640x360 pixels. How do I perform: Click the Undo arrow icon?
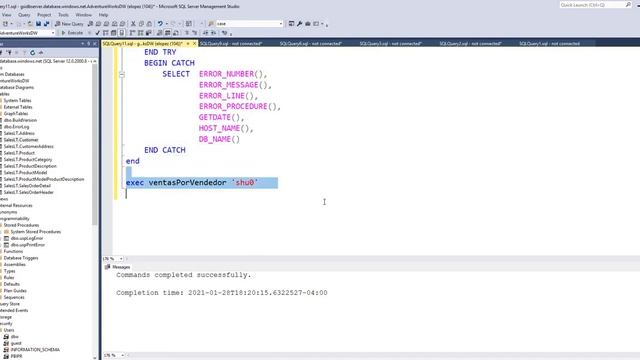(x=160, y=24)
